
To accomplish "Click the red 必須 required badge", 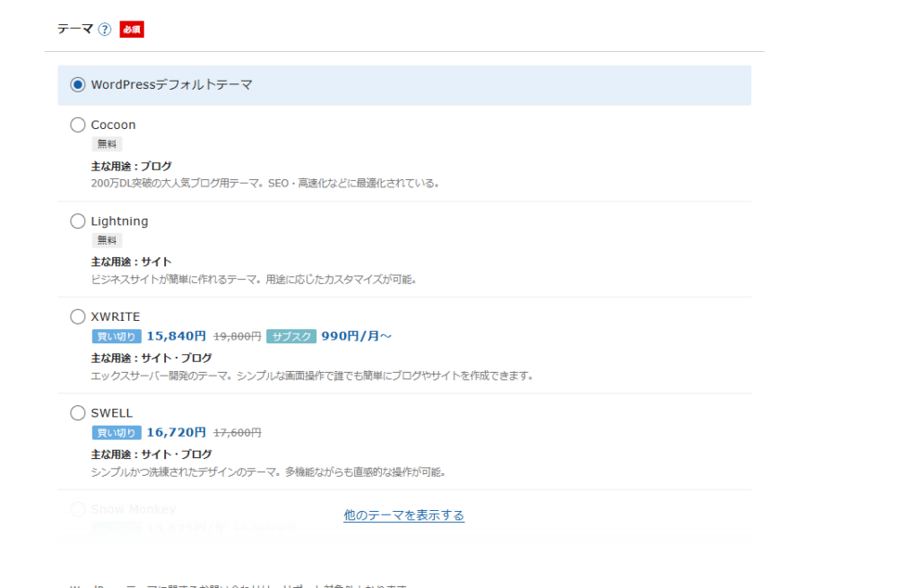I will pos(132,30).
